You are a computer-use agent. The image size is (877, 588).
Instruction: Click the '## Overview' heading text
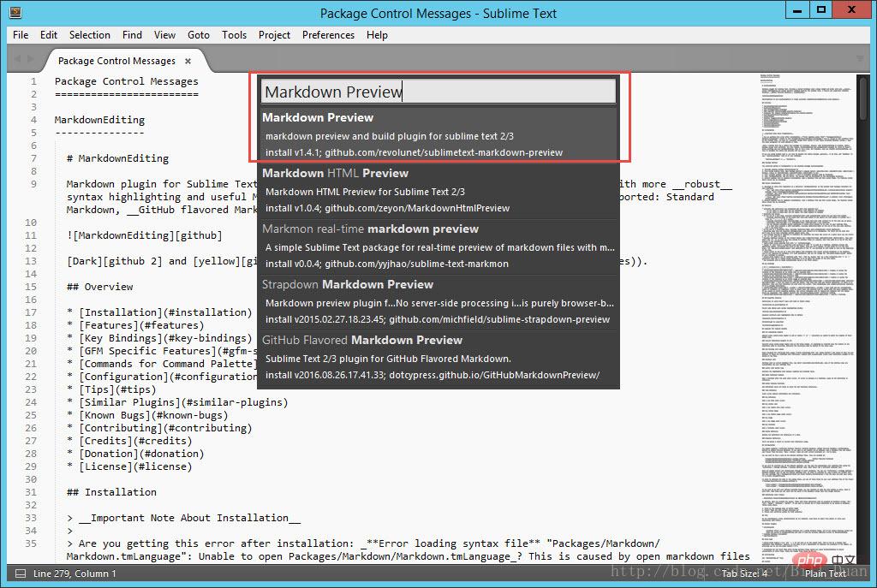tap(99, 287)
